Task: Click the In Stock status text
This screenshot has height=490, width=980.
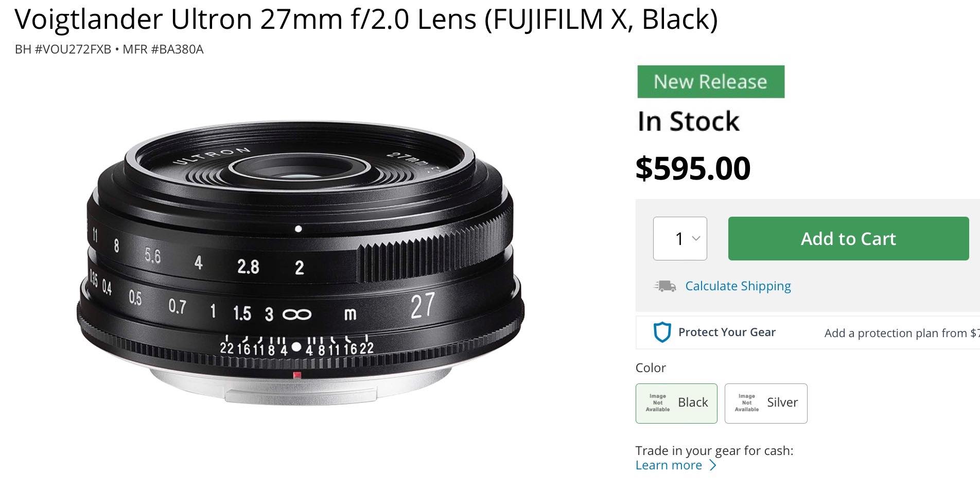Action: click(x=688, y=120)
